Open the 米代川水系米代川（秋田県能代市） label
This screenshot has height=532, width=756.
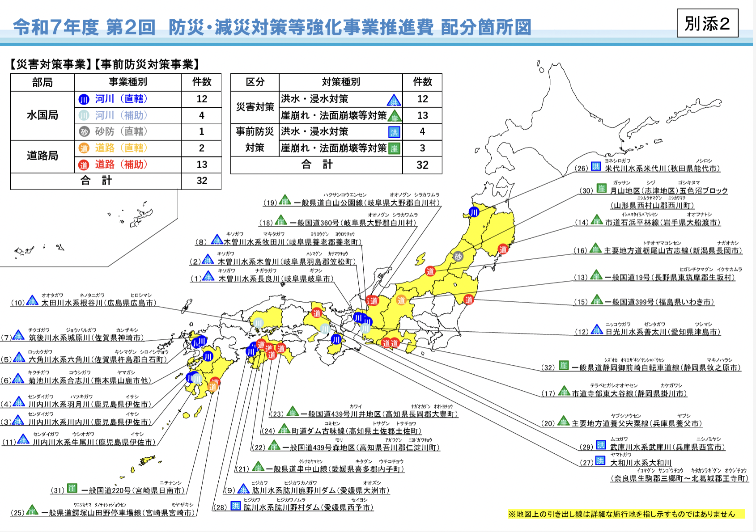tap(663, 169)
